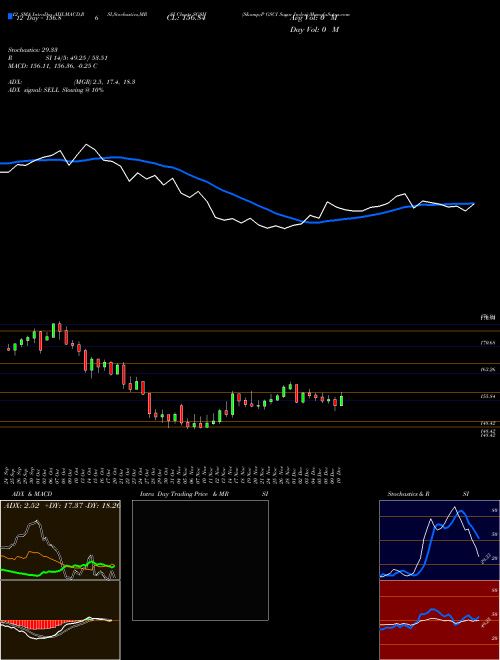500x660 pixels.
Task: Click the empty Intra Day chart box
Action: [x=200, y=560]
